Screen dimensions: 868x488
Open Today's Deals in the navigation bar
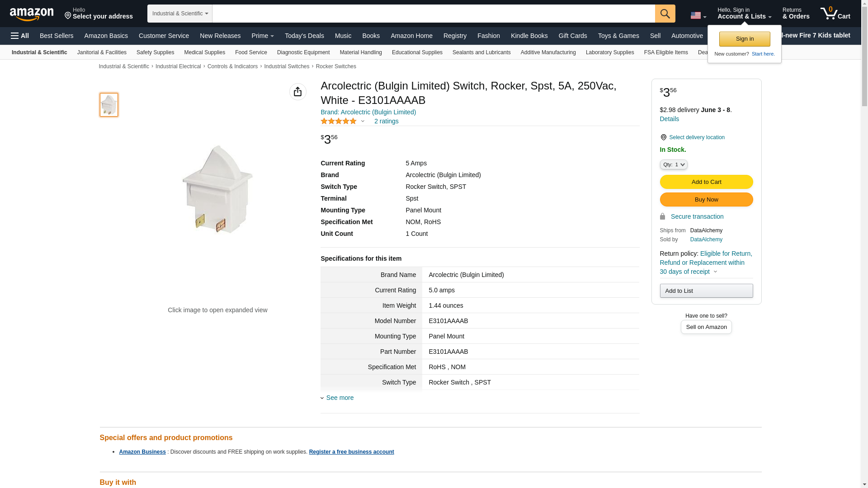(x=304, y=36)
